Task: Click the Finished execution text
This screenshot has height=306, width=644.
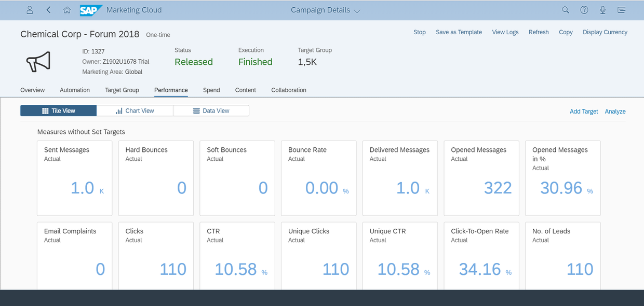Action: pyautogui.click(x=256, y=62)
